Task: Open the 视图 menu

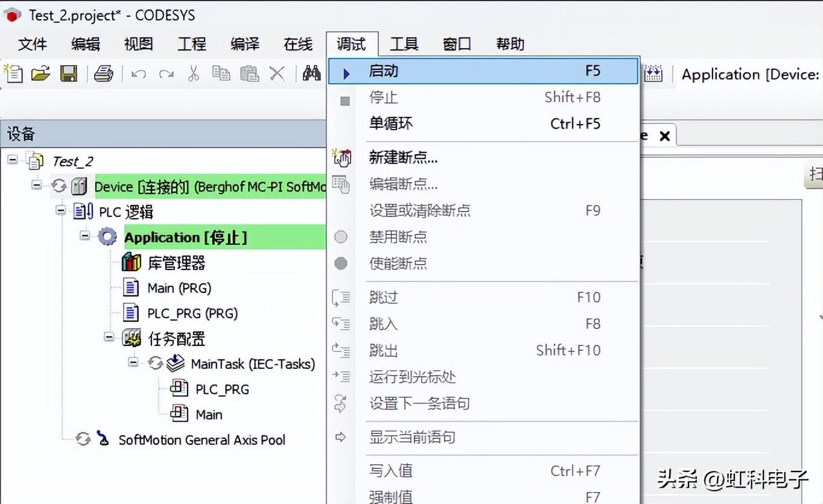Action: pos(139,44)
